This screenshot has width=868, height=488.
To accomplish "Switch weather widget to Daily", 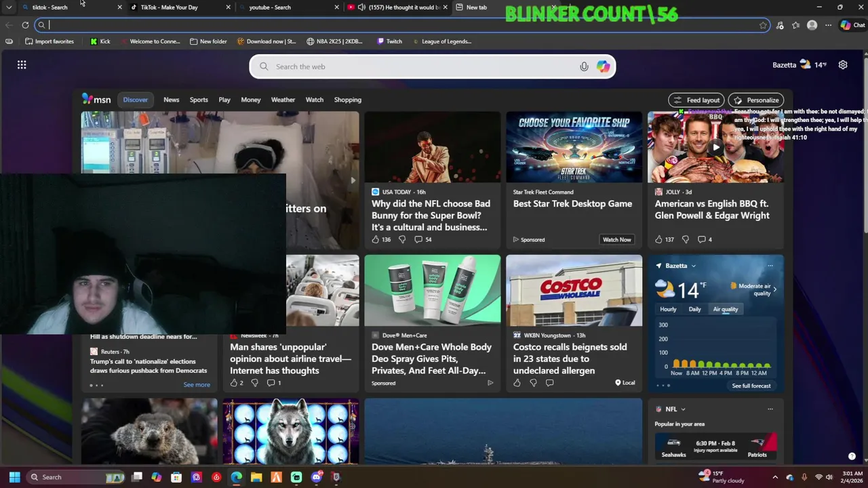I will (694, 309).
